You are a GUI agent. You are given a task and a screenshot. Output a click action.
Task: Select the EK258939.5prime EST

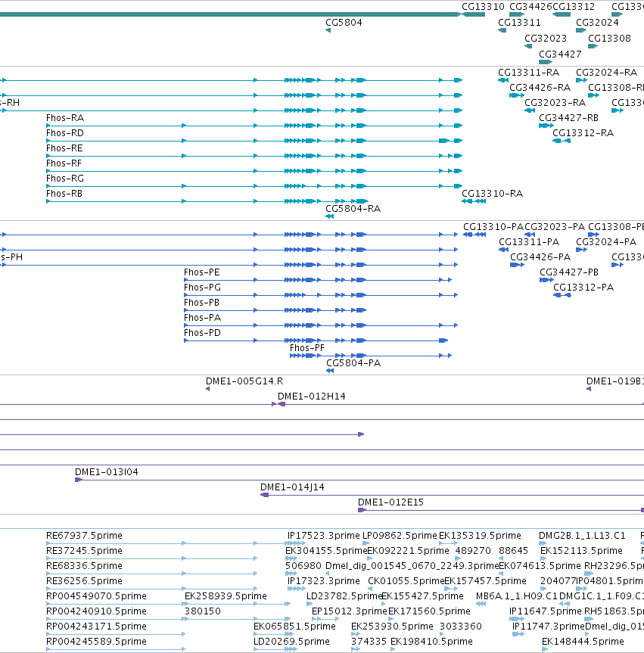[x=238, y=604]
